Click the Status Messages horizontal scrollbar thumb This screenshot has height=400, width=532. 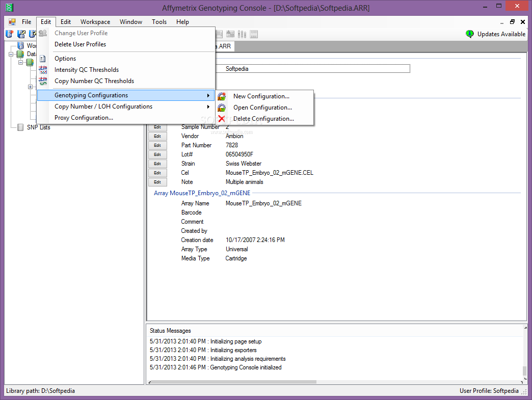coord(234,382)
